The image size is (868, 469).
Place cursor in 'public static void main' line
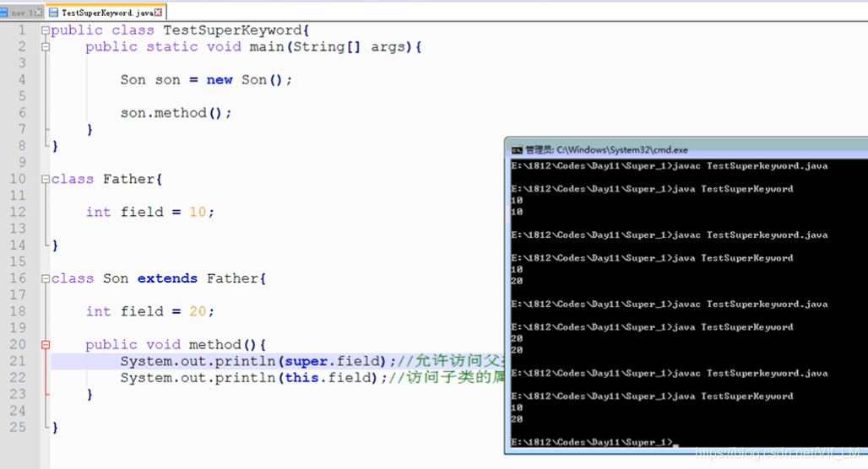click(253, 47)
